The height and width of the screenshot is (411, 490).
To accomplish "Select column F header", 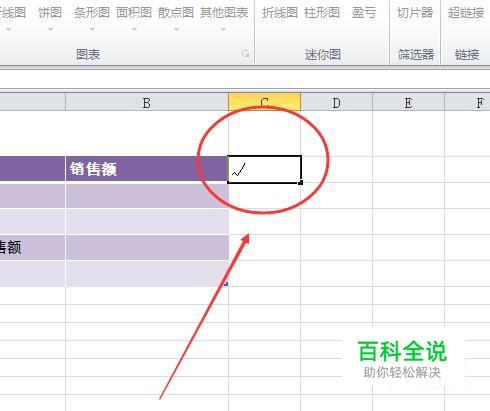I will point(467,103).
